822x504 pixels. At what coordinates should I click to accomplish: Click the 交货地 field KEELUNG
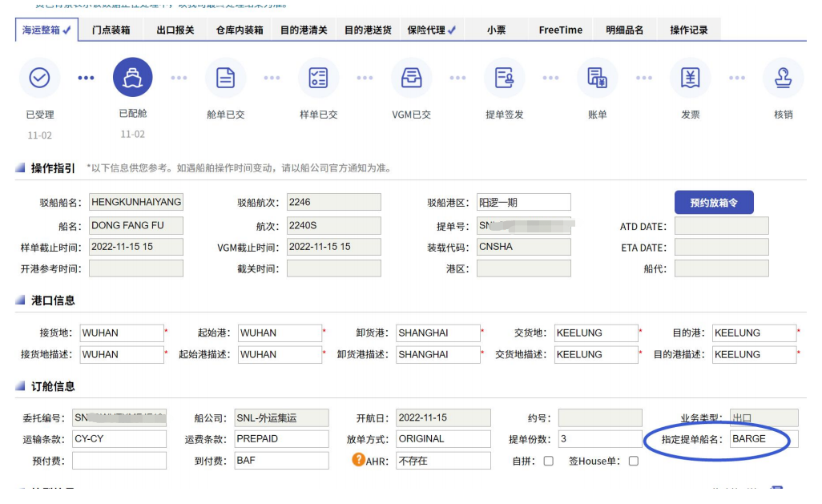(x=597, y=333)
